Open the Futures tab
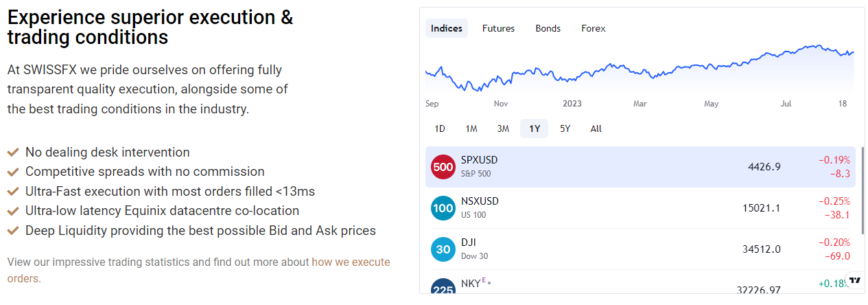Image resolution: width=868 pixels, height=305 pixels. 498,28
